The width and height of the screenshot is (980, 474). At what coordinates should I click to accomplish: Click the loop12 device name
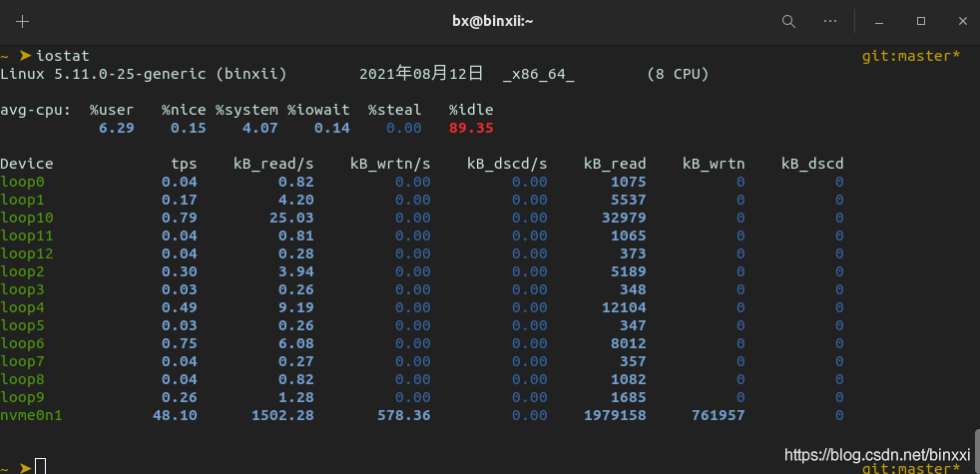[x=27, y=253]
